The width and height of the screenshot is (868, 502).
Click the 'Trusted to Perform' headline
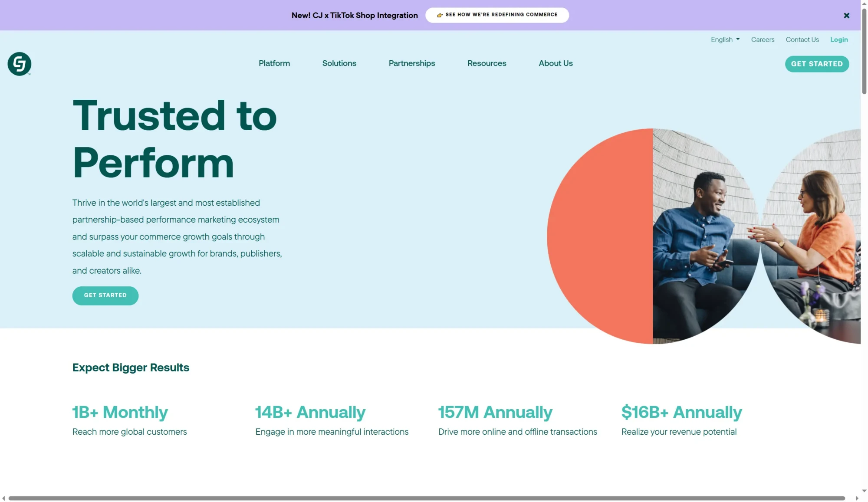[x=175, y=139]
